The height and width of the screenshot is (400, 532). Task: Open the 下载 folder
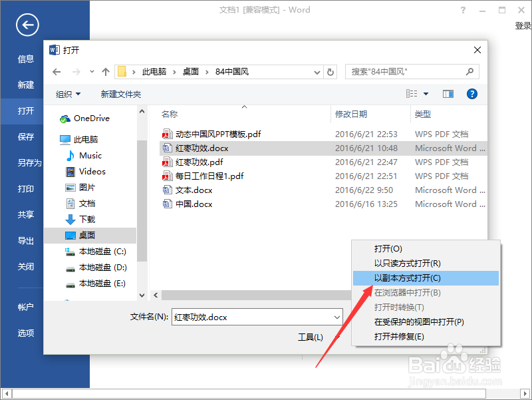(x=80, y=220)
